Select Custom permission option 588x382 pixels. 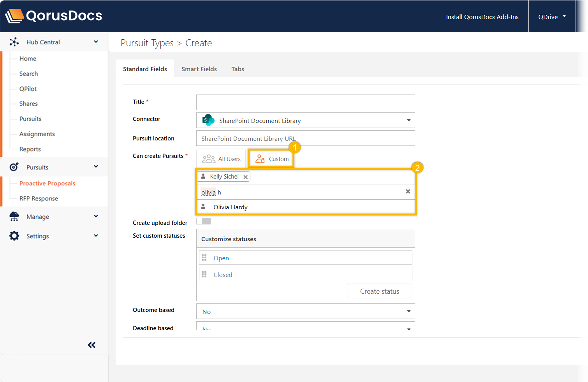(272, 159)
